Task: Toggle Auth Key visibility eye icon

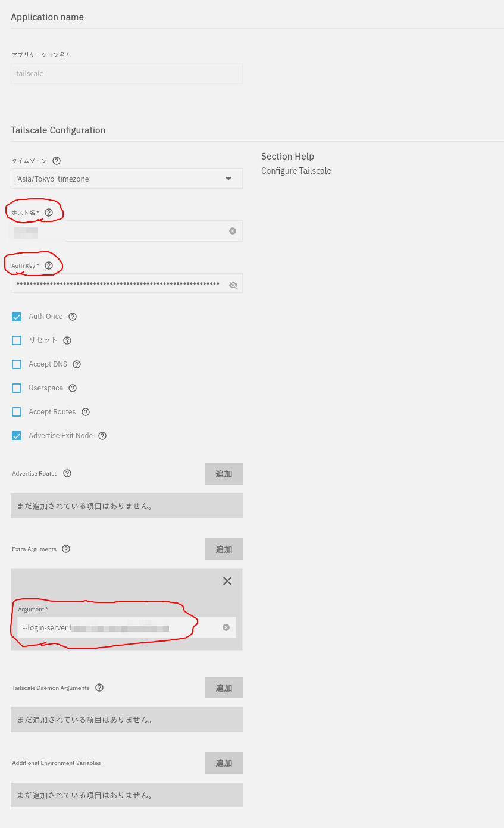Action: pyautogui.click(x=233, y=285)
